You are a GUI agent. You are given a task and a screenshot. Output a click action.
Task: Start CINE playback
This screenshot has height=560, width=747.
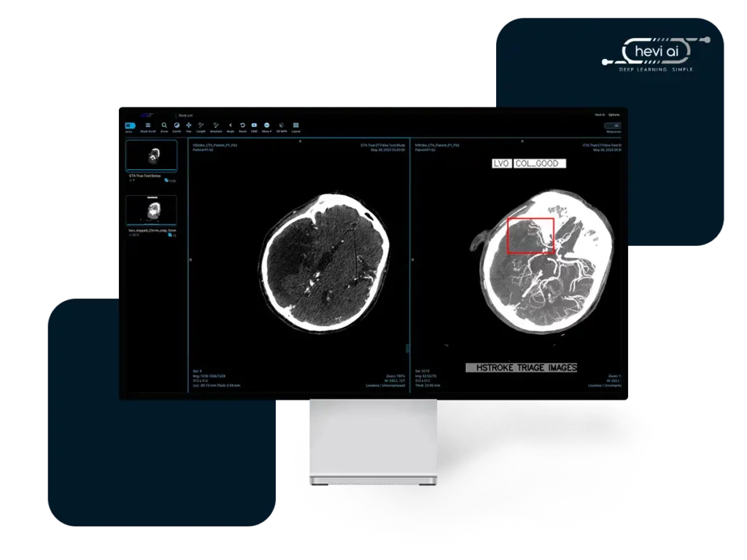point(255,127)
